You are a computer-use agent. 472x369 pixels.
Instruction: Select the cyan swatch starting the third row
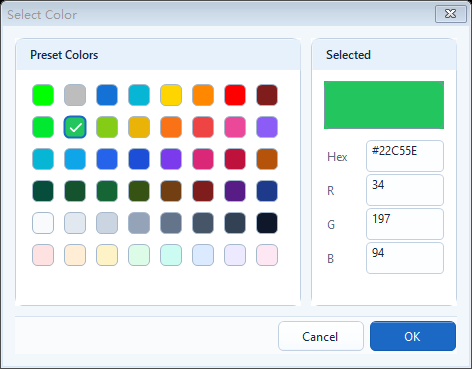[43, 159]
